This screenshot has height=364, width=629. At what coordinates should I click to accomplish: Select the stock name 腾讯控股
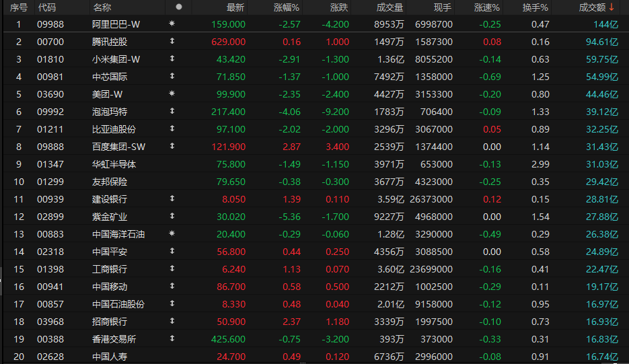tap(110, 42)
